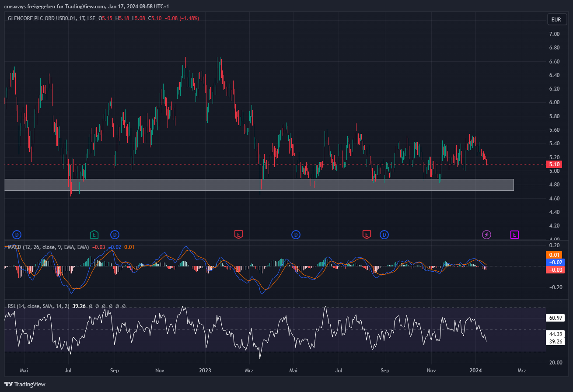This screenshot has width=573, height=392.
Task: Open the EUR currency selector
Action: click(557, 19)
